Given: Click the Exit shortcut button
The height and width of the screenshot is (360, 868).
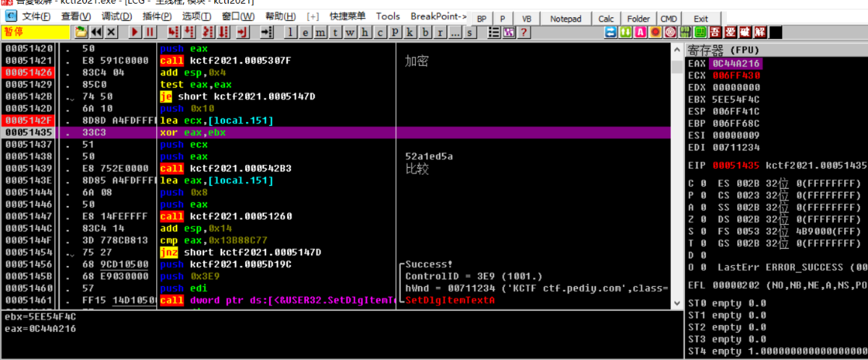Looking at the screenshot, I should (x=701, y=19).
